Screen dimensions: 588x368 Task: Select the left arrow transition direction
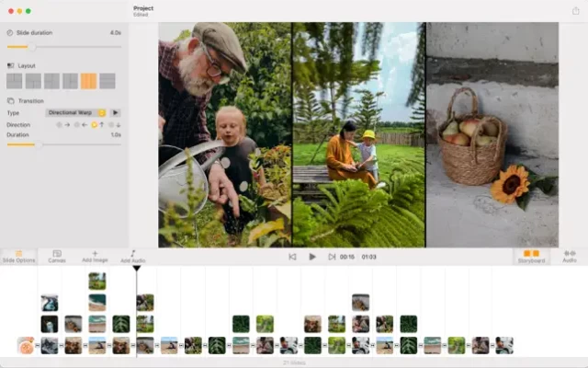(85, 124)
